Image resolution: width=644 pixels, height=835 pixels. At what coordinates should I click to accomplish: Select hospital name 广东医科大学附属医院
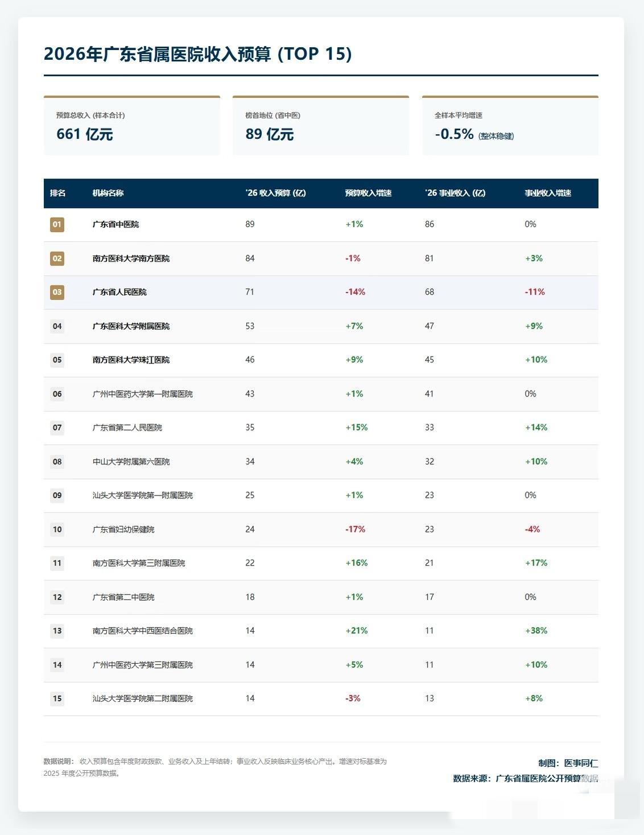[131, 326]
